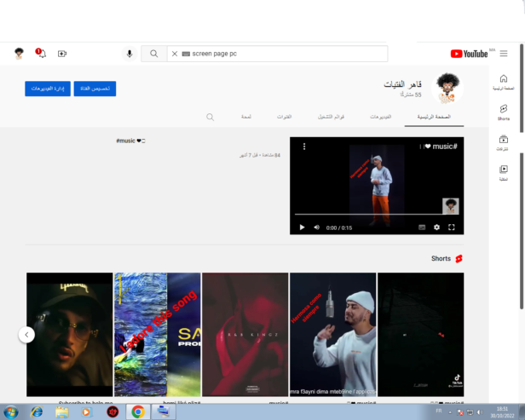Viewport: 525px width, 420px height.
Task: Open 'I adore this song' short
Action: 158,335
